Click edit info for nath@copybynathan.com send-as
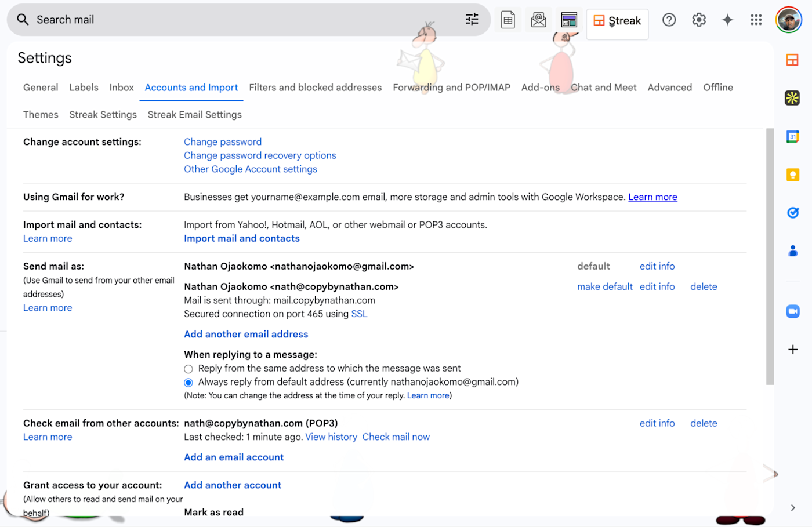The width and height of the screenshot is (812, 527). (657, 286)
